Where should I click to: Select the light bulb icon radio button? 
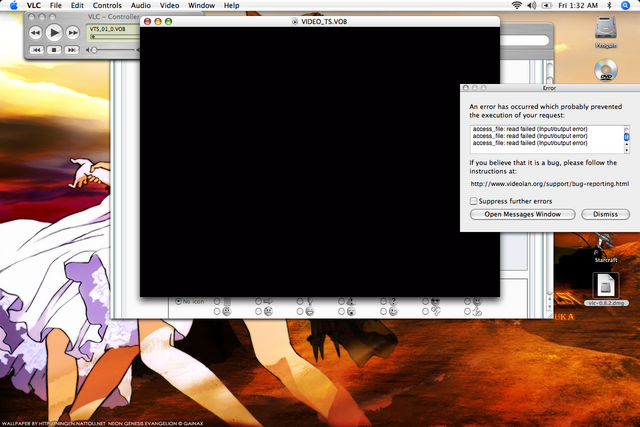click(300, 301)
